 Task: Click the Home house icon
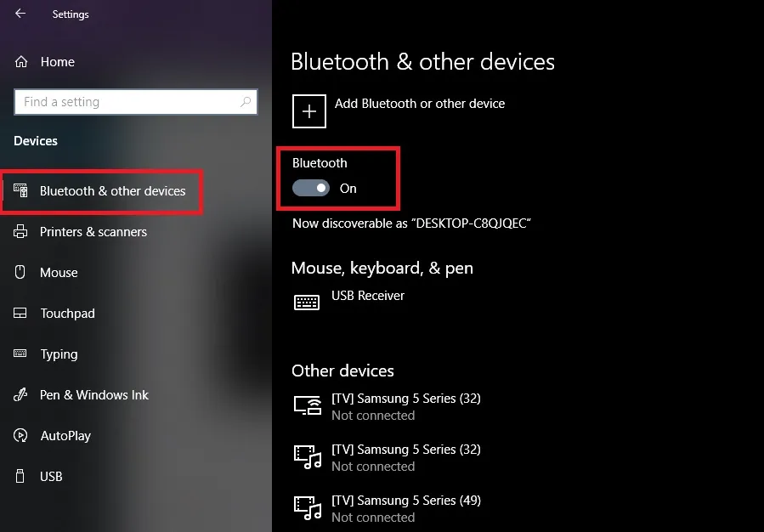(20, 61)
